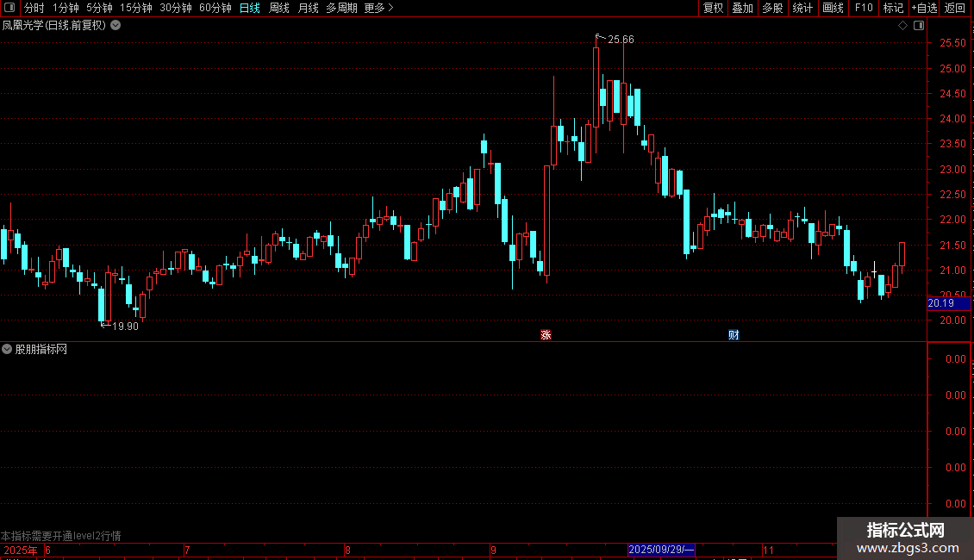This screenshot has width=974, height=560.
Task: Switch to 周线 weekly chart
Action: pyautogui.click(x=279, y=8)
